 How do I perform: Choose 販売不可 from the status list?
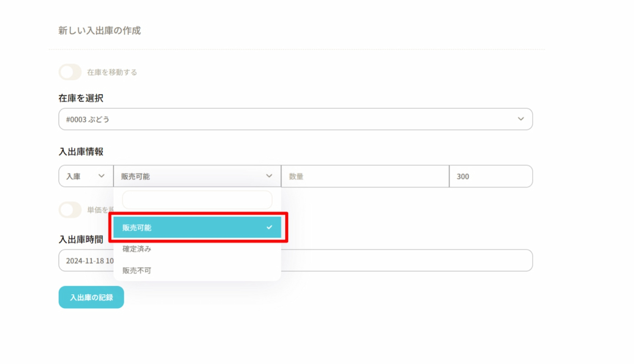137,271
